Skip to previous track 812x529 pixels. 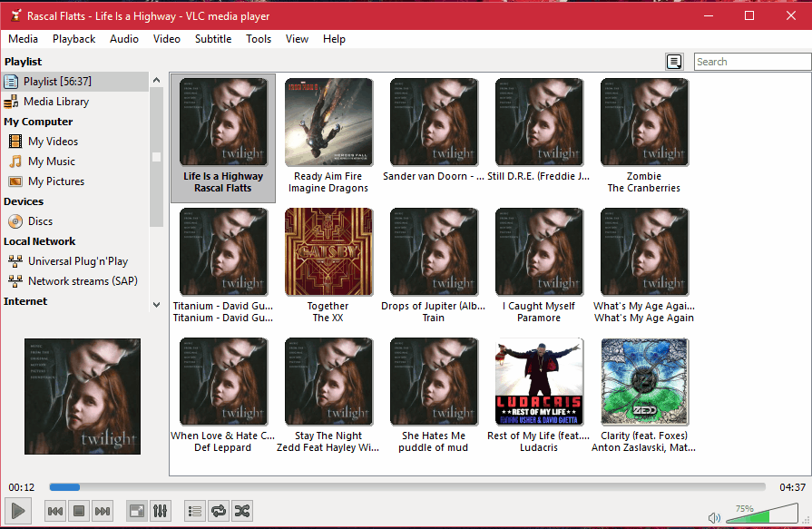click(x=55, y=512)
